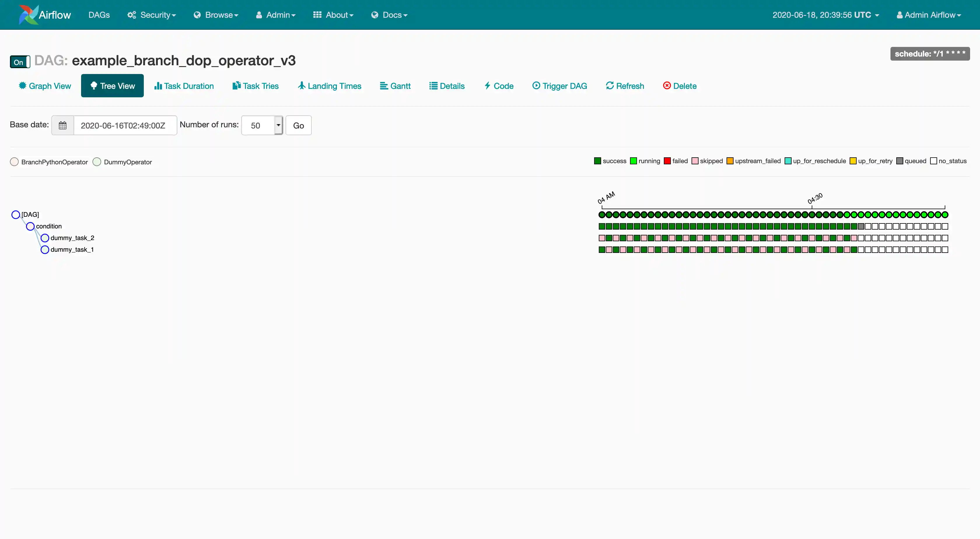Click the gray queued condition task square
Screen dimensions: 980x539
(x=861, y=227)
